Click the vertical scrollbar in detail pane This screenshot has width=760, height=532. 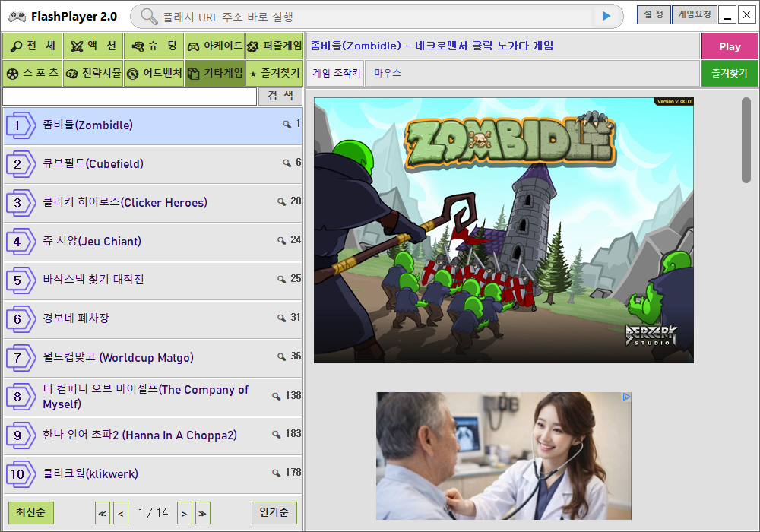tap(746, 140)
